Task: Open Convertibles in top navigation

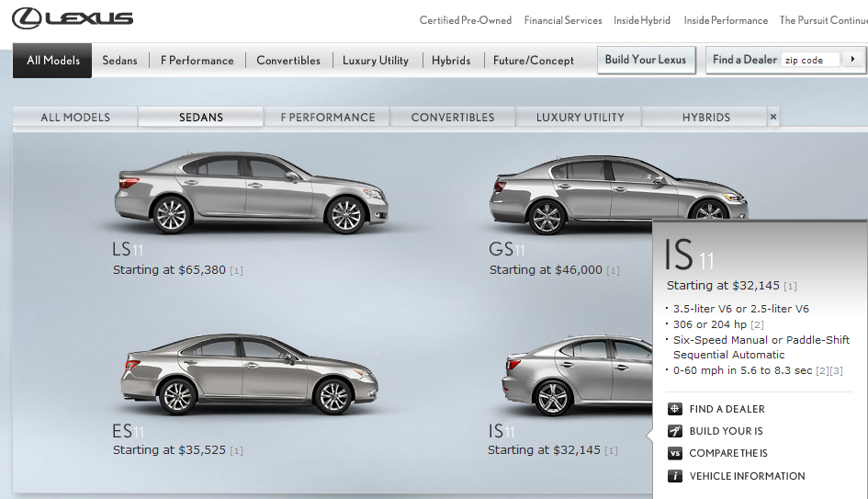Action: [x=288, y=61]
